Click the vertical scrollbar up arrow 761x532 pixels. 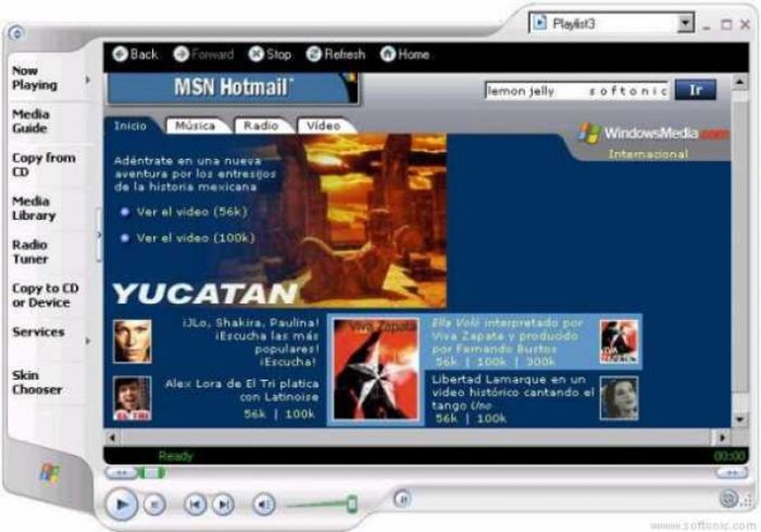point(739,83)
